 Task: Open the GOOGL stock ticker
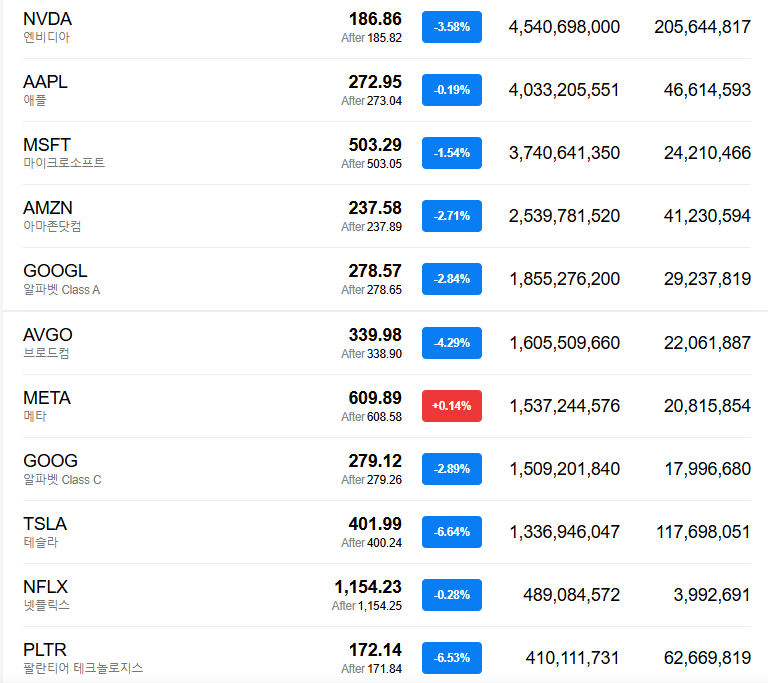[55, 271]
